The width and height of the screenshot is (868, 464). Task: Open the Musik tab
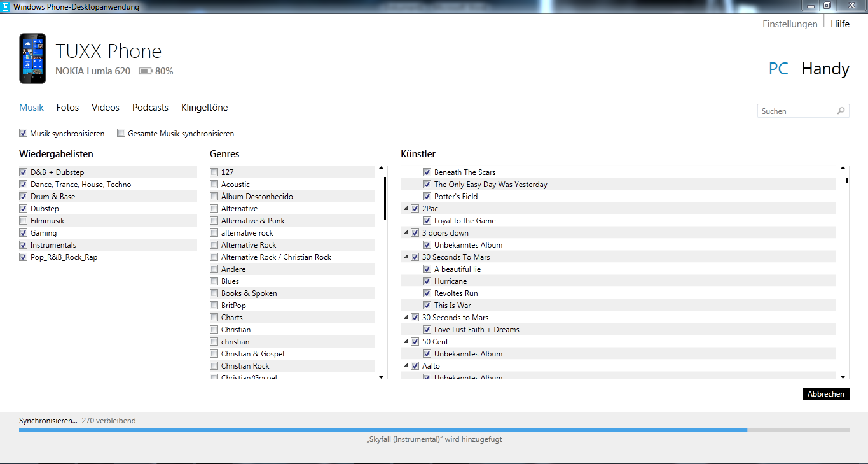[x=31, y=108]
